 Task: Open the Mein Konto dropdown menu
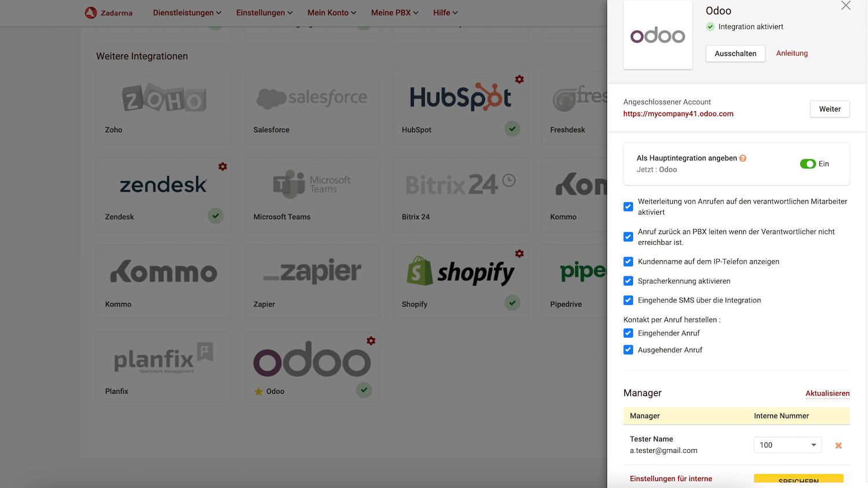point(332,13)
